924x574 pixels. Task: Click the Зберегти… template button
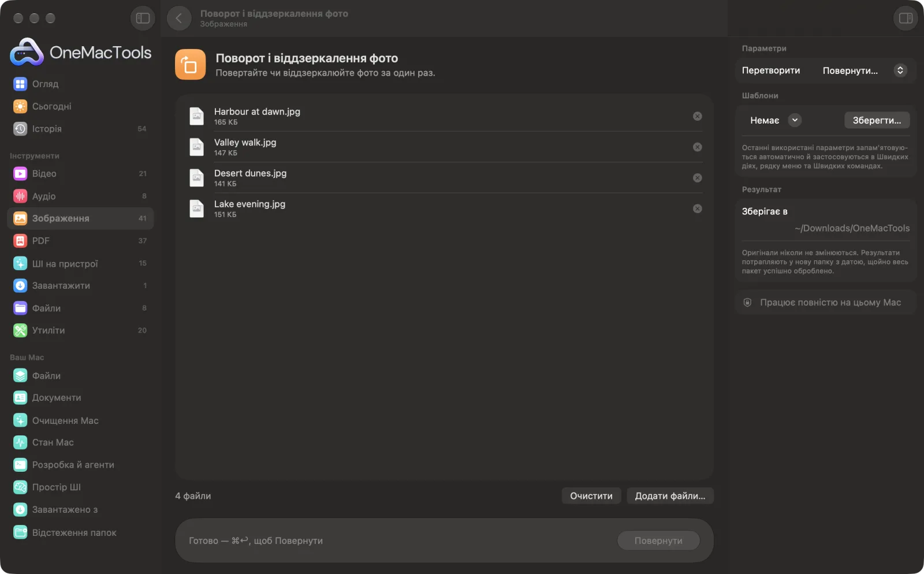[877, 120]
